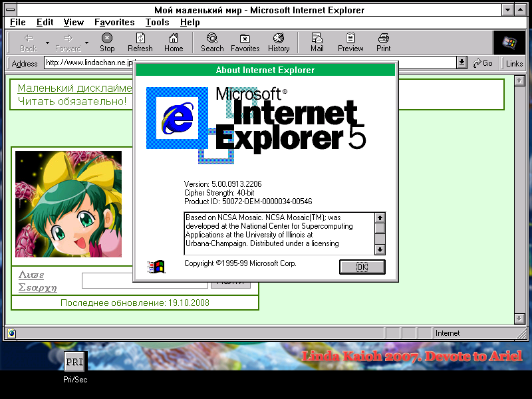Image resolution: width=532 pixels, height=399 pixels.
Task: Open the Tools menu
Action: (157, 23)
